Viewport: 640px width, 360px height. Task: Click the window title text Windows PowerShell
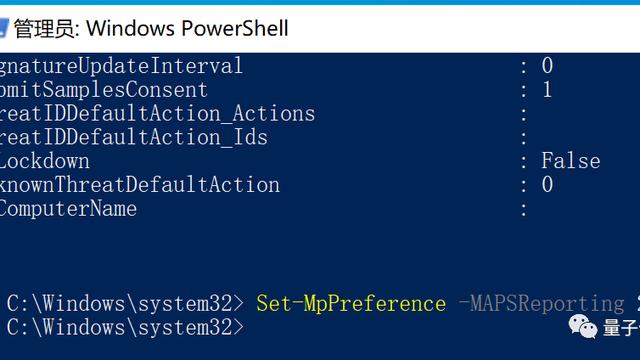pos(187,29)
